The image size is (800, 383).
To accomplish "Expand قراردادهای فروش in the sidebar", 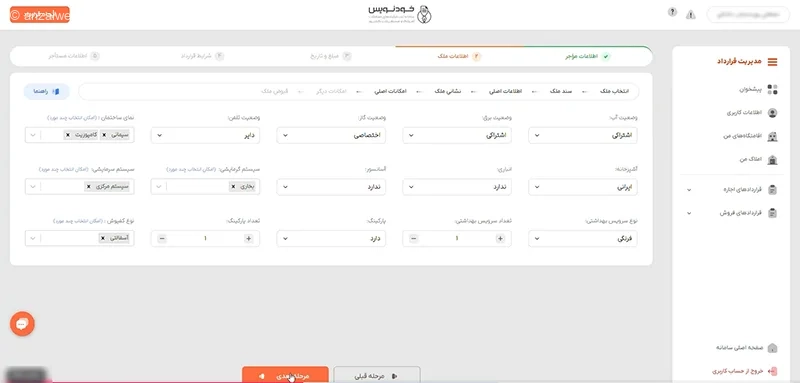I will coord(689,213).
